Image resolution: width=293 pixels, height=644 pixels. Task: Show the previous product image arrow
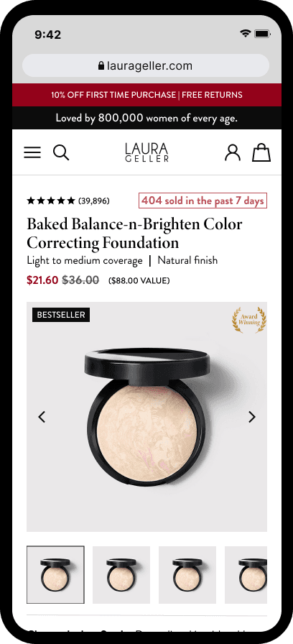click(42, 417)
